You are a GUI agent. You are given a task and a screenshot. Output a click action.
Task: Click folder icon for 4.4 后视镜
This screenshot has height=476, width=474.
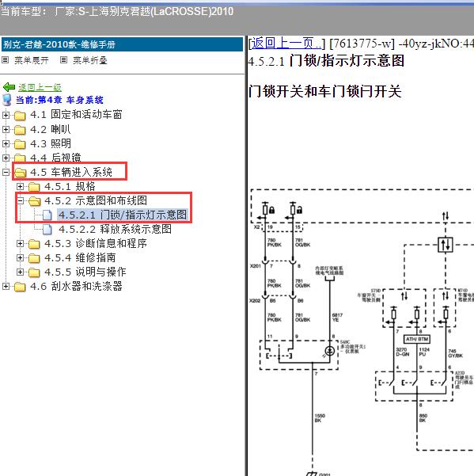point(20,158)
